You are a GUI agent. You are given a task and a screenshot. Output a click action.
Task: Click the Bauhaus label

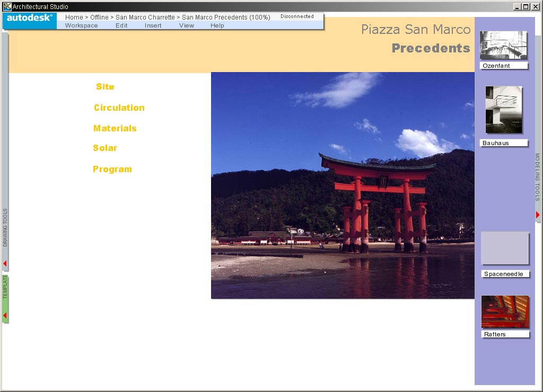504,143
